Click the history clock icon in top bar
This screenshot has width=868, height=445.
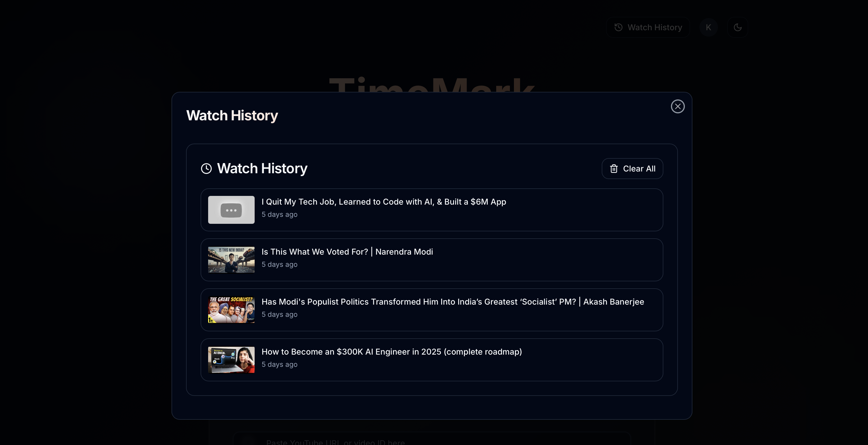coord(618,27)
